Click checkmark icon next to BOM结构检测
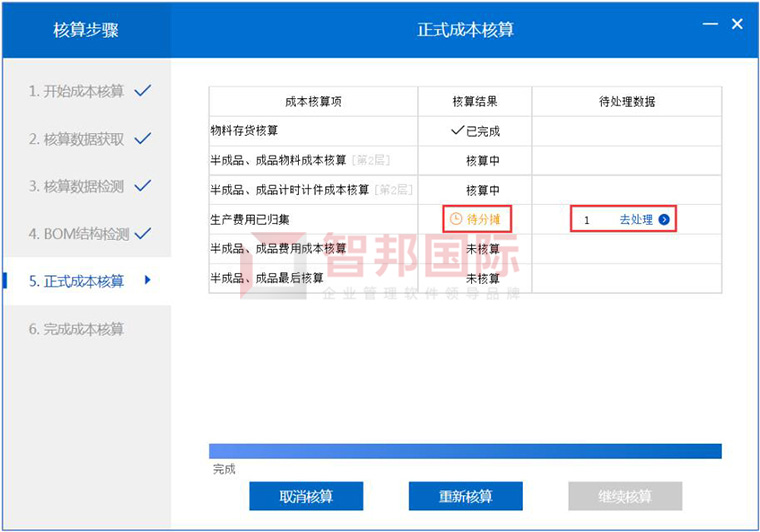 (x=142, y=234)
